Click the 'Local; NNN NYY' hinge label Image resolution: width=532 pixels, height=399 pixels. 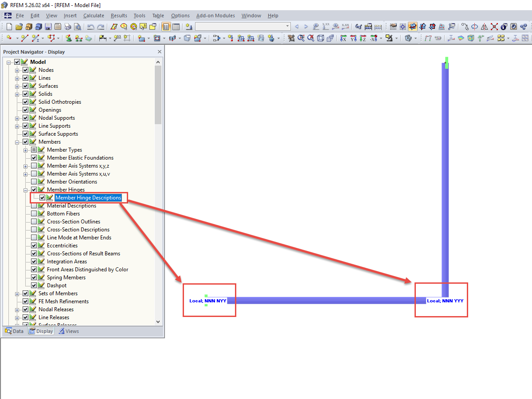click(208, 301)
